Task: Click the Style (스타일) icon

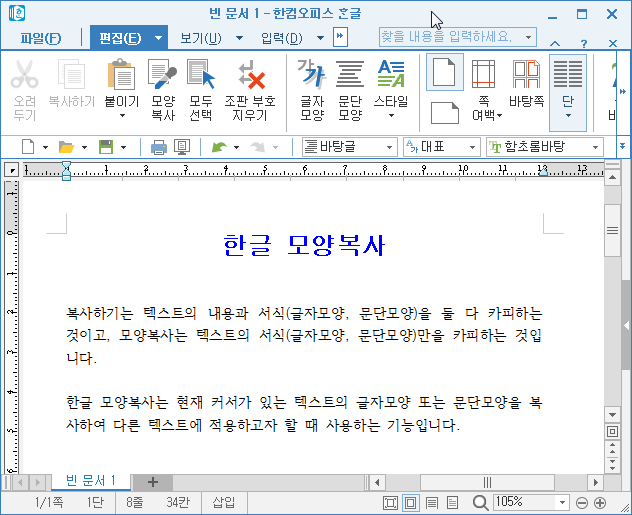Action: click(391, 74)
